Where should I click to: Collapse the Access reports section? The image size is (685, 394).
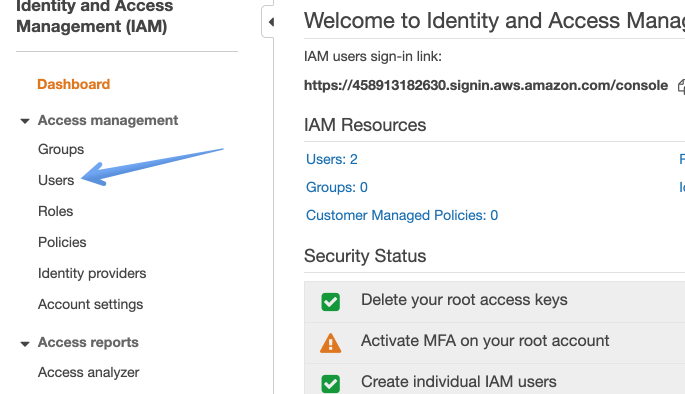point(25,344)
